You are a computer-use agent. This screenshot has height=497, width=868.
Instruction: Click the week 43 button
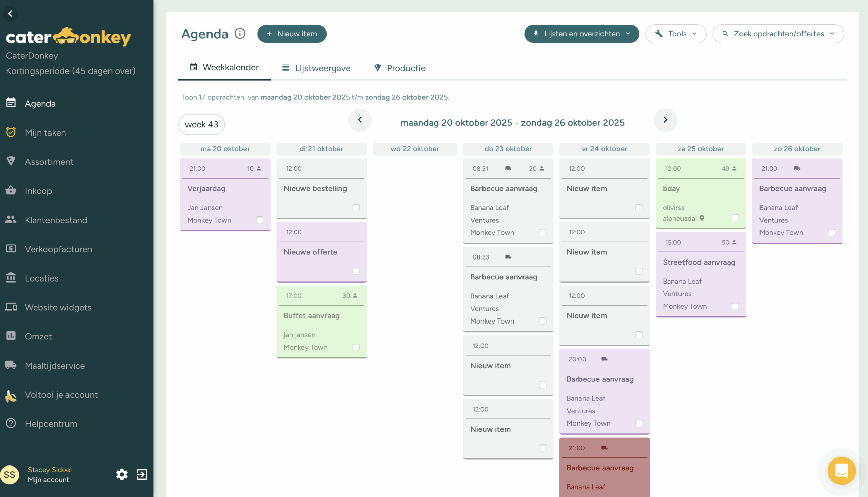(201, 124)
